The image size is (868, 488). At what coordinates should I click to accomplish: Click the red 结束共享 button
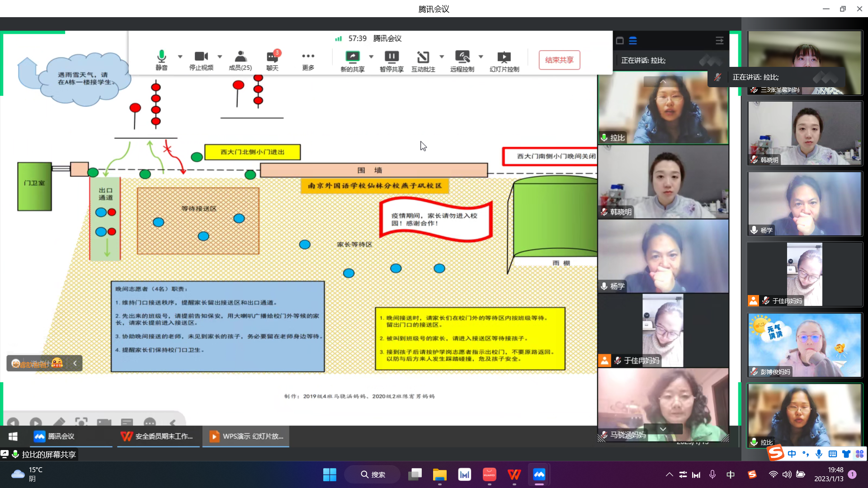coord(559,60)
